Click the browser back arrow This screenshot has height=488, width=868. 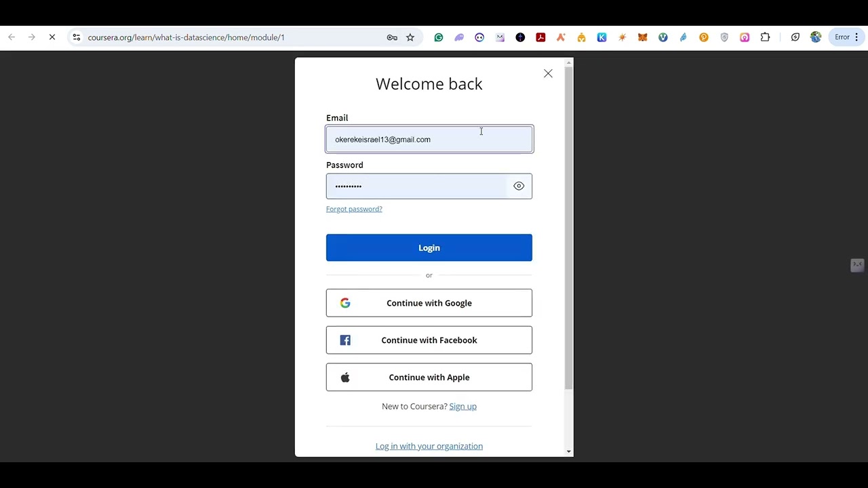[12, 37]
